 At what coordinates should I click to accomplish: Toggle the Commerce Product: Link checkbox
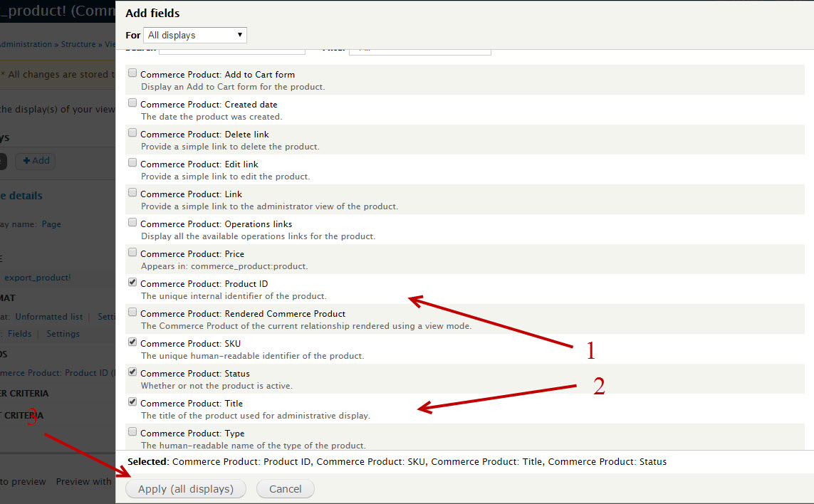point(132,193)
